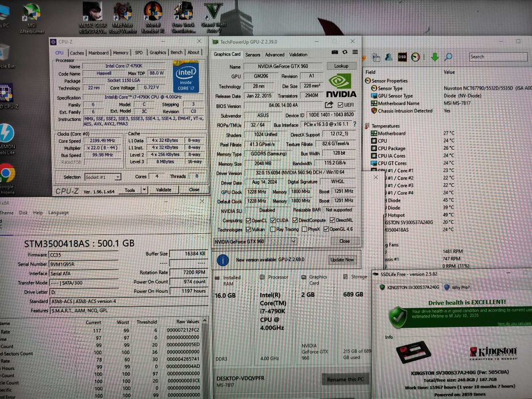The height and width of the screenshot is (399, 532).
Task: Toggle CUDA checkbox in GPU-Z
Action: pos(273,221)
